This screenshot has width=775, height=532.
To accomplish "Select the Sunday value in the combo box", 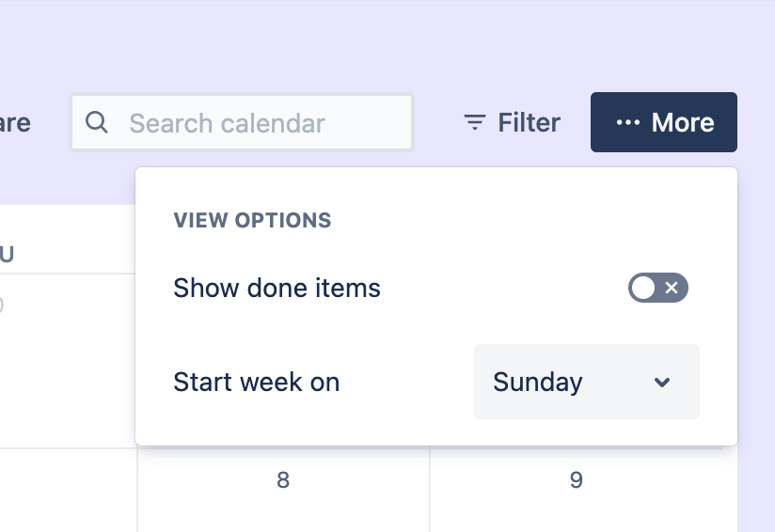I will point(538,383).
